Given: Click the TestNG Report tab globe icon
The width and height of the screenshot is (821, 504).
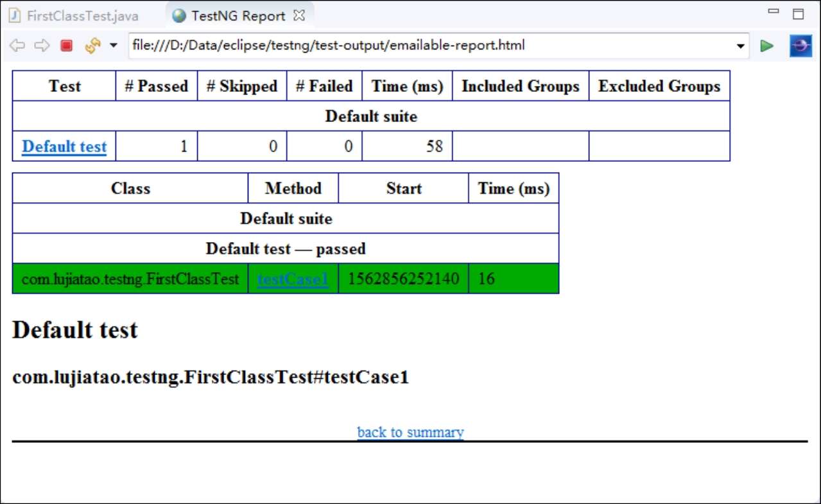Looking at the screenshot, I should tap(179, 16).
